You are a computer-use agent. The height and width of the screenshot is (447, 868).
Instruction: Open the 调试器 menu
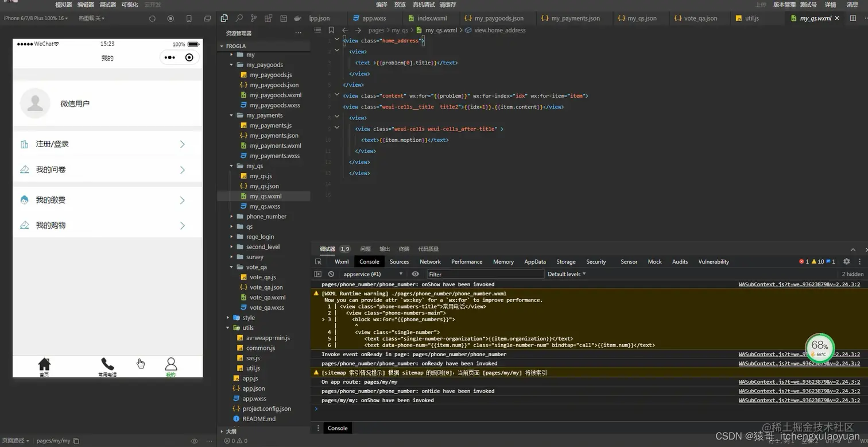tap(107, 5)
